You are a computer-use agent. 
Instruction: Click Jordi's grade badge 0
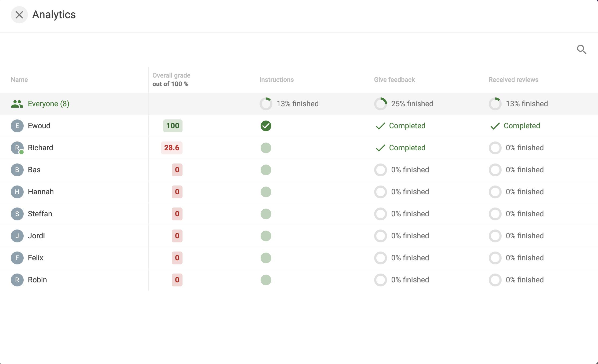(177, 236)
